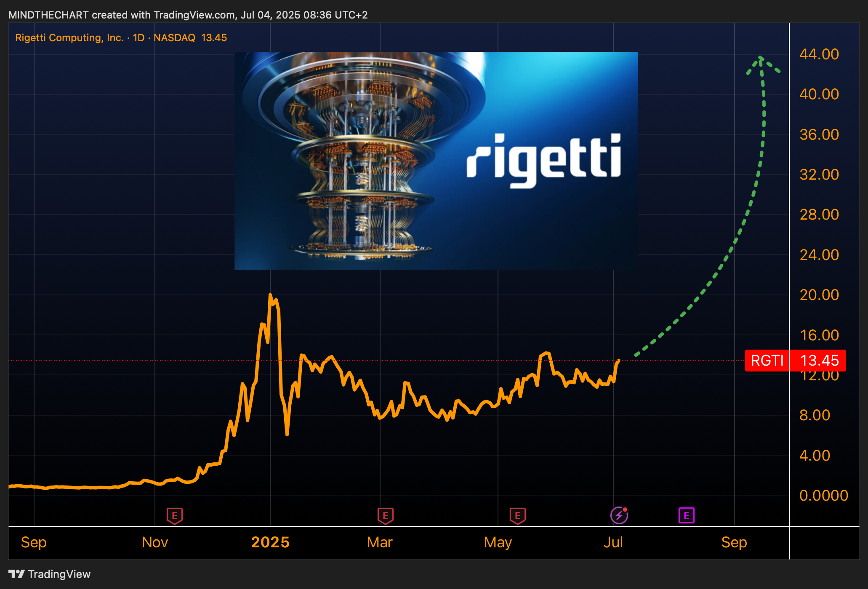Click the red RGTI price label

click(767, 361)
